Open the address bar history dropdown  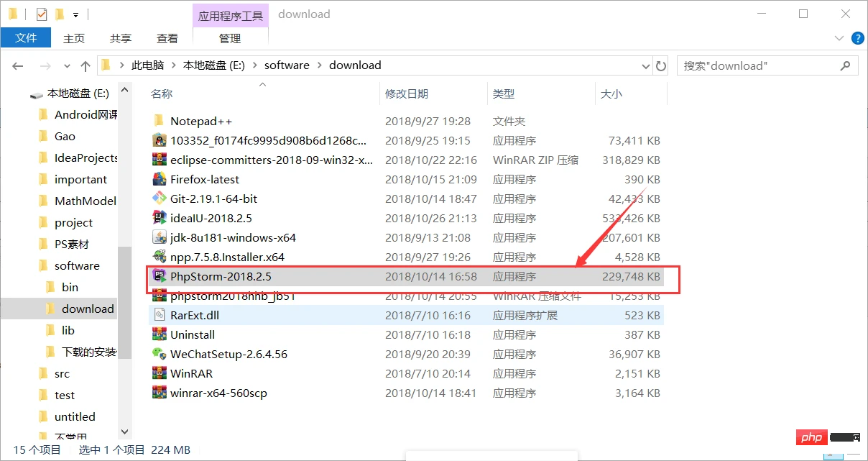point(645,65)
